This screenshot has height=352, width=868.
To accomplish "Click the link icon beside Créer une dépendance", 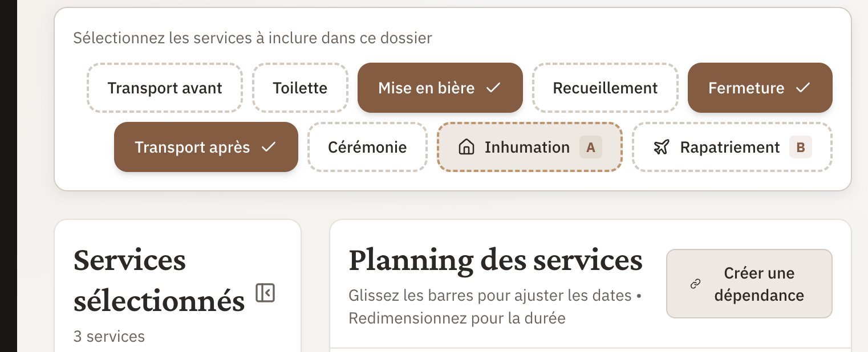I will click(695, 284).
